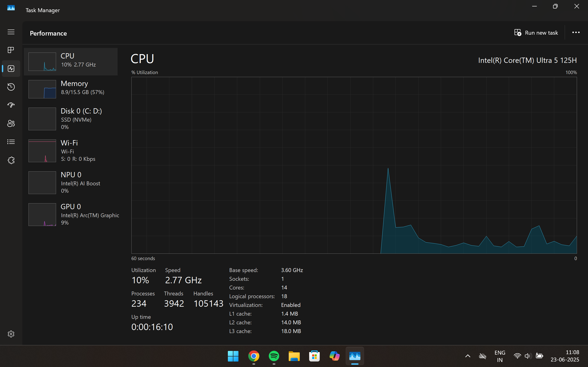Image resolution: width=588 pixels, height=367 pixels.
Task: Click the Run new task button
Action: pos(536,33)
